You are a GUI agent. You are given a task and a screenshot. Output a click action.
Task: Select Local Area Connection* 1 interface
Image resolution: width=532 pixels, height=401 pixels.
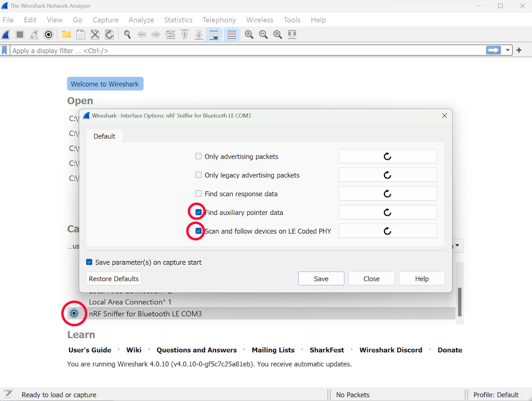click(x=130, y=302)
